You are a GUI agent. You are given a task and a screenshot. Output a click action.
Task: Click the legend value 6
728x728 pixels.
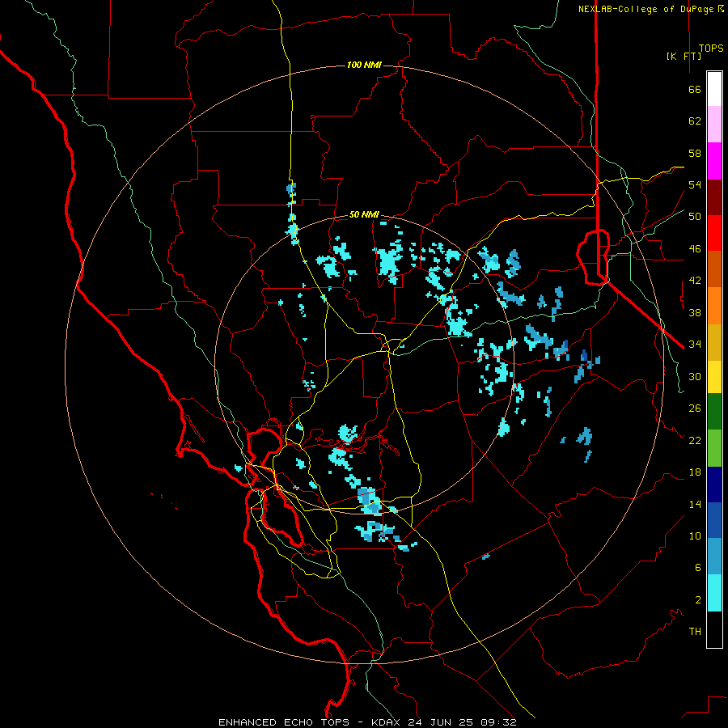tap(698, 567)
